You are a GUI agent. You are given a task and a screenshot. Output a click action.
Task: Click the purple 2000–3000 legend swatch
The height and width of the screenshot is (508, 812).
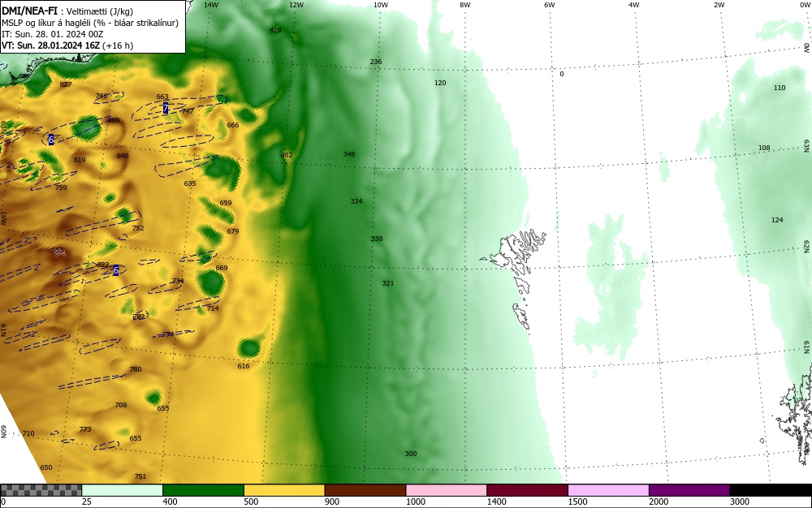click(689, 490)
